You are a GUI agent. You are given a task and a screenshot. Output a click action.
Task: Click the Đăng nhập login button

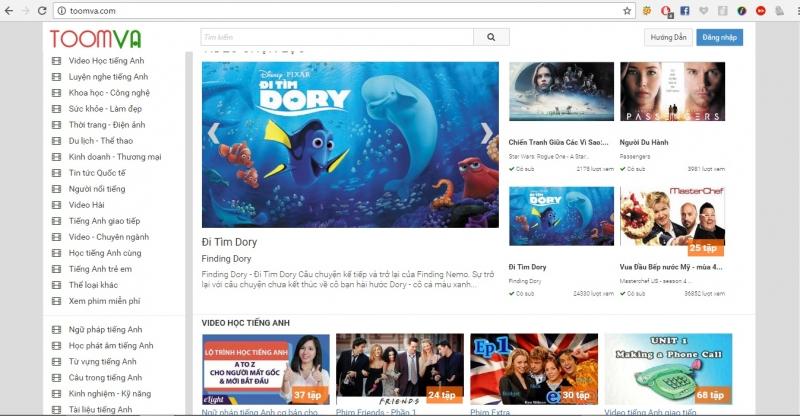[x=719, y=37]
